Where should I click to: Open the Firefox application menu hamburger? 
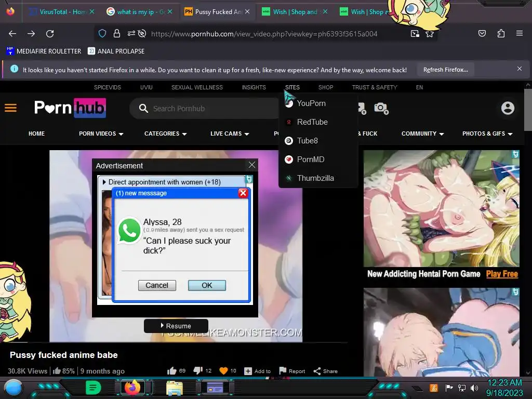pyautogui.click(x=520, y=33)
